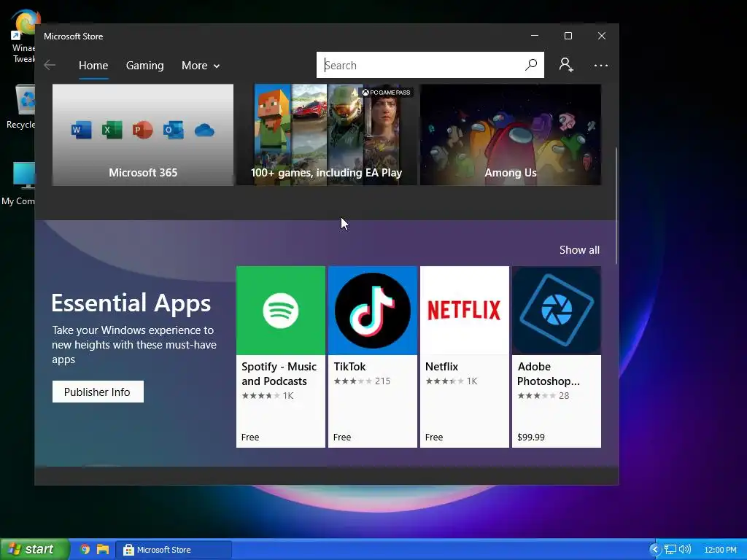Click the Microsoft Store taskbar button
The image size is (747, 560).
[174, 550]
